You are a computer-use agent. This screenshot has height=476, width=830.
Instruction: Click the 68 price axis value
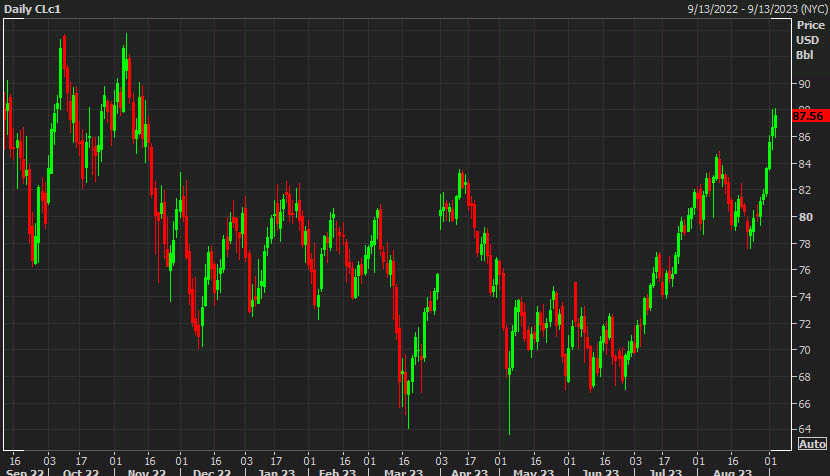[x=805, y=377]
